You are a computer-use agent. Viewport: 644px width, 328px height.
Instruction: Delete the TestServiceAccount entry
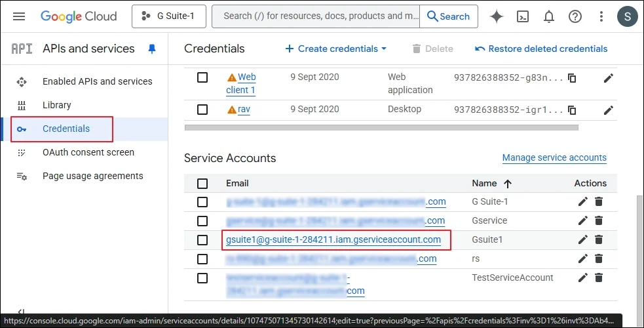coord(599,277)
